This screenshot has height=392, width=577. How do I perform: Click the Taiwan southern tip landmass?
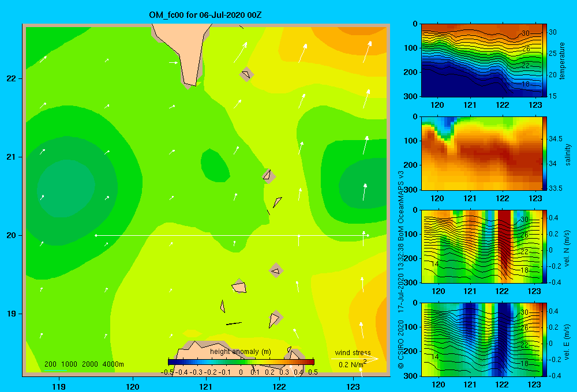click(183, 51)
